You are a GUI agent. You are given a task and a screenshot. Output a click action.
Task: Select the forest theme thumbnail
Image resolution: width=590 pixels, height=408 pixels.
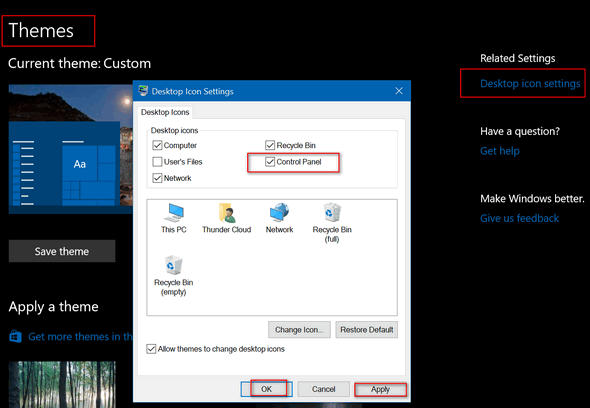pos(62,385)
